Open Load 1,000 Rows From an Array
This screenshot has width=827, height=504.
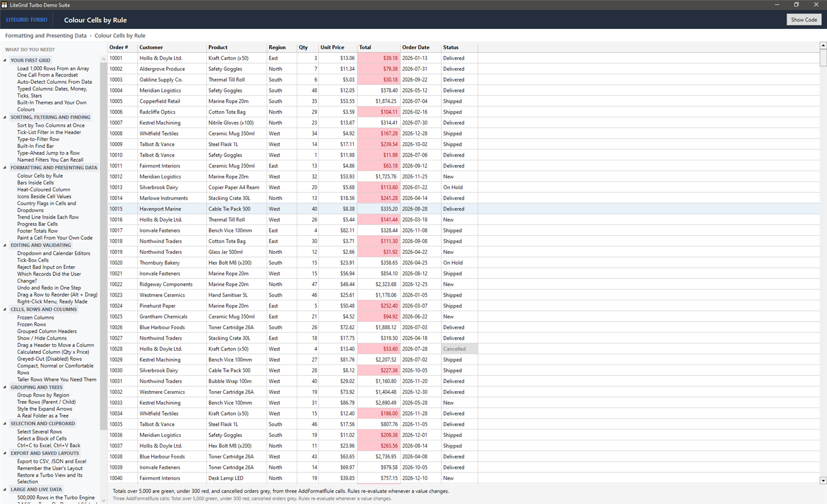(x=53, y=68)
